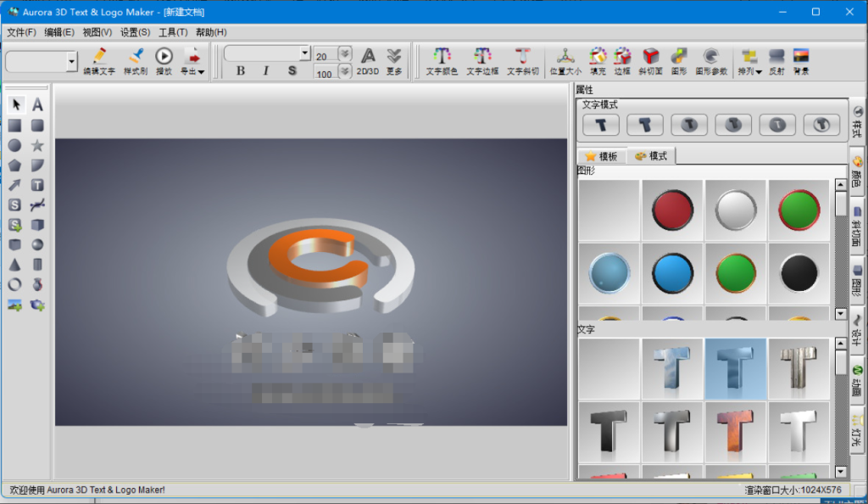868x504 pixels.
Task: Pick the highlighted blue T text style
Action: tap(735, 369)
